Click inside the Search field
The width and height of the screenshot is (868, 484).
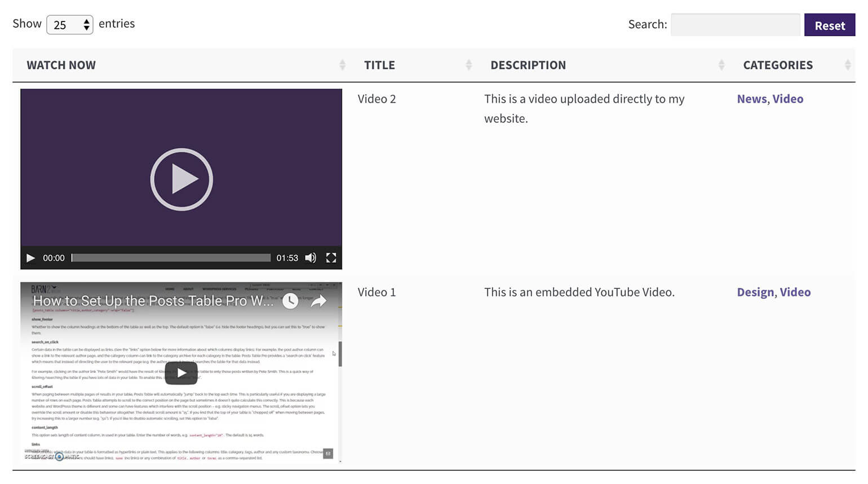[734, 24]
